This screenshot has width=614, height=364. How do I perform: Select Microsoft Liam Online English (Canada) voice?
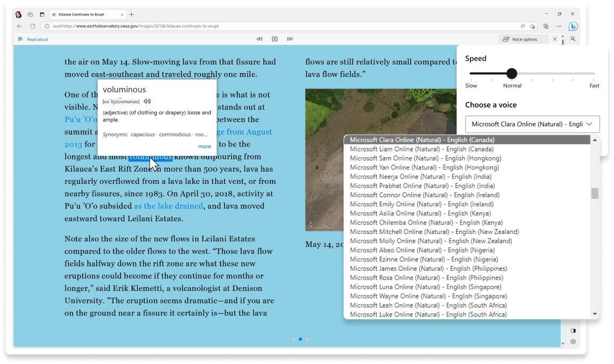467,149
